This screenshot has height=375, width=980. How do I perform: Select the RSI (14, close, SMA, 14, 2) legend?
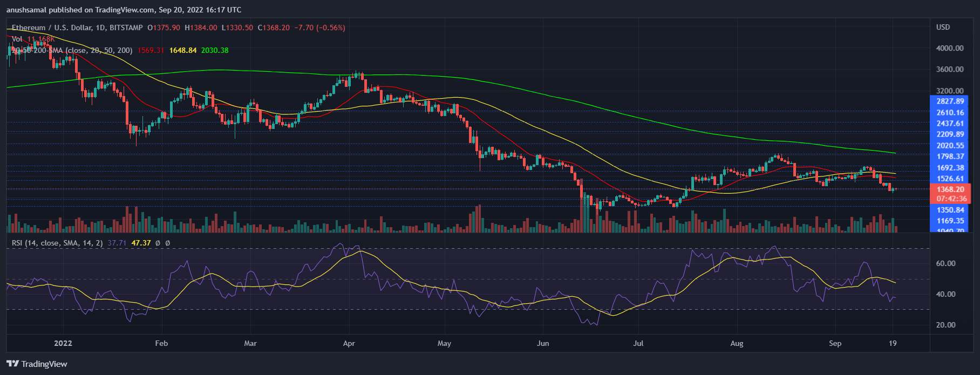(x=57, y=243)
